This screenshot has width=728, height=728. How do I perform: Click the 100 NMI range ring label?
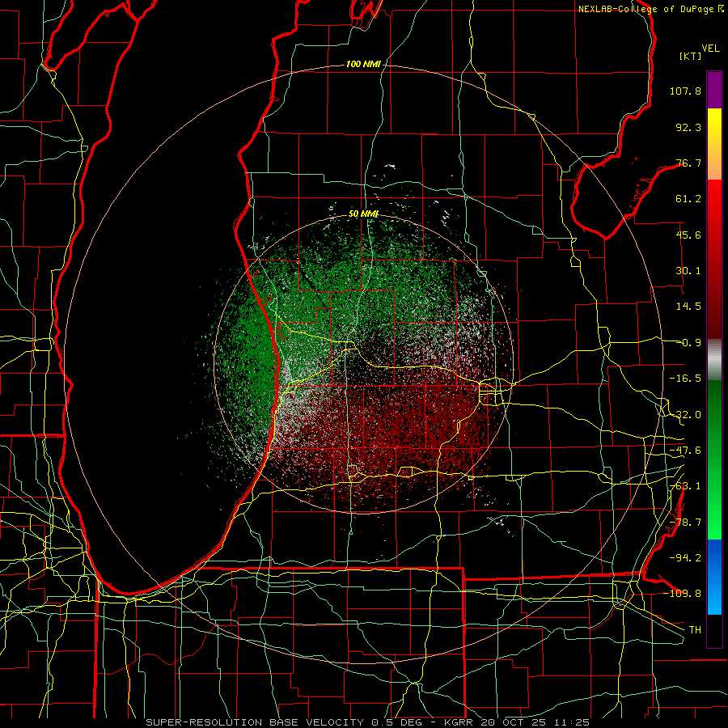(x=363, y=64)
